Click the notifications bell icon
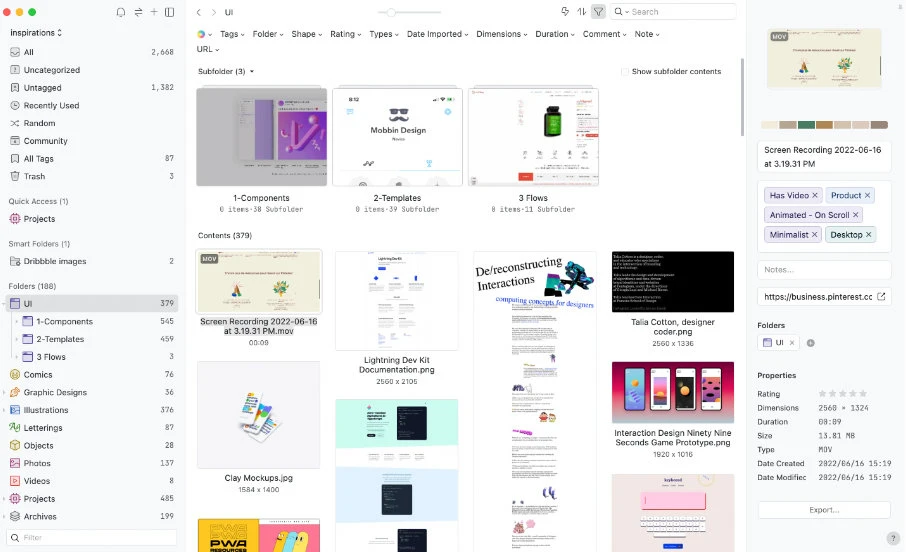This screenshot has height=552, width=906. coord(121,12)
